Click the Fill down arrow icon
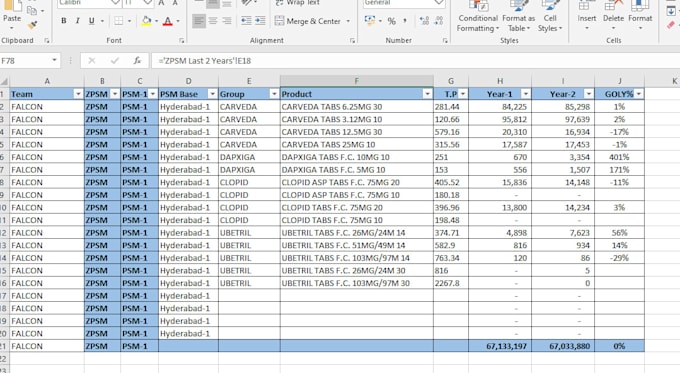This screenshot has height=373, width=680. [671, 11]
